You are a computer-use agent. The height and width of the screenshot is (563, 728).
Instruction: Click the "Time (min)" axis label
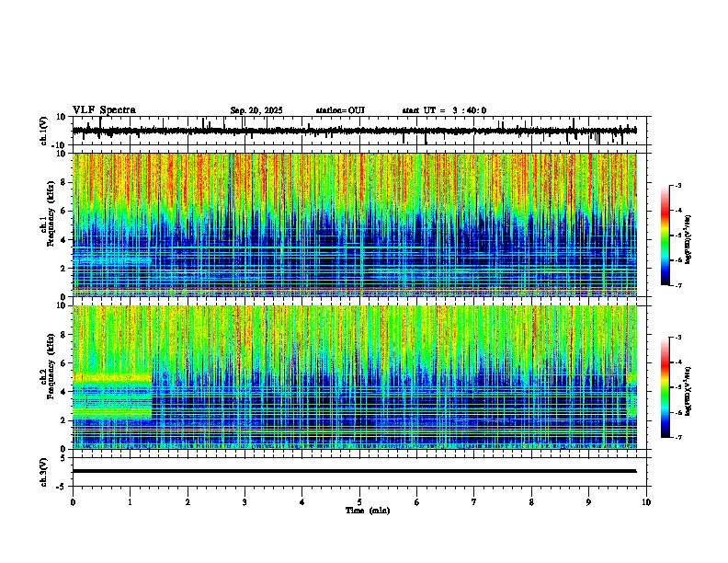(368, 511)
